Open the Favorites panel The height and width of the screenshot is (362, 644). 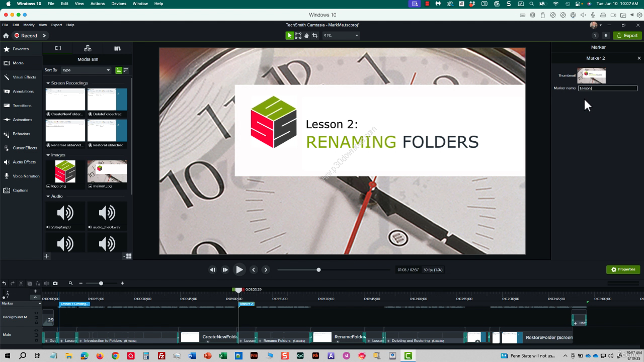click(21, 49)
